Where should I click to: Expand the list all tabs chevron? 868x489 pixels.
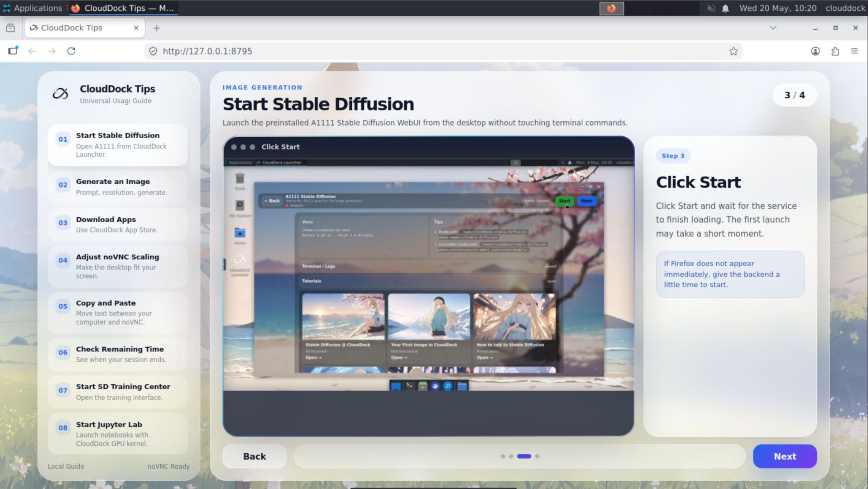tap(773, 28)
